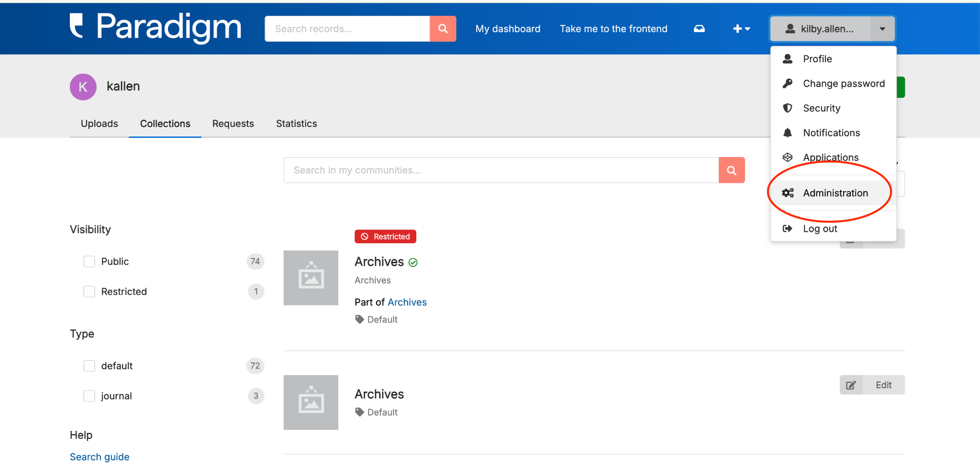Click the default count badge 72

[x=255, y=366]
